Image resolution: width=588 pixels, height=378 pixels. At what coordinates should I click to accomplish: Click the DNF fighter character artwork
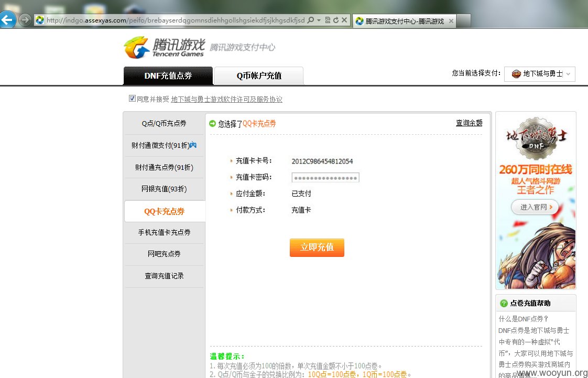536,257
